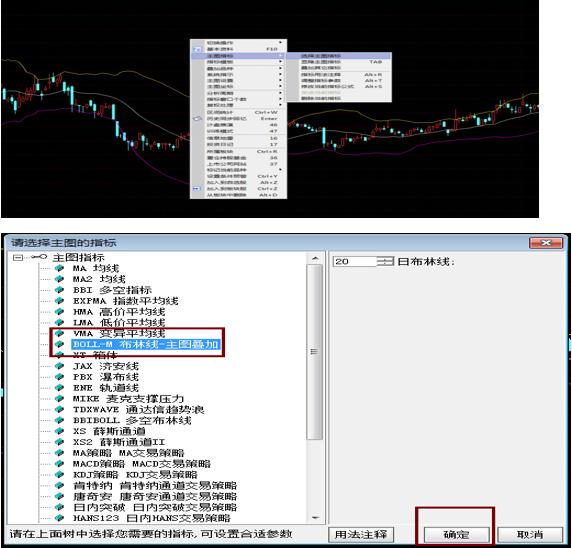
Task: Click the key icon beside 主图指标 root
Action: coord(39,257)
